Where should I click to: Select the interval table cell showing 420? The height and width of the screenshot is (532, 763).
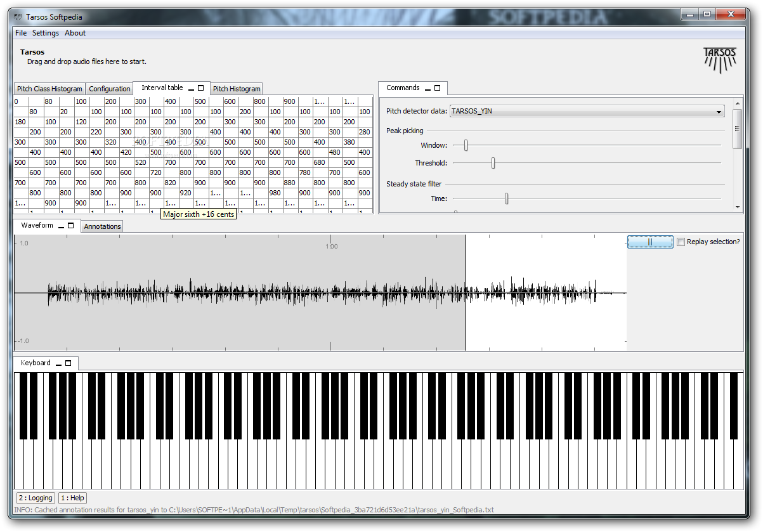(x=126, y=152)
